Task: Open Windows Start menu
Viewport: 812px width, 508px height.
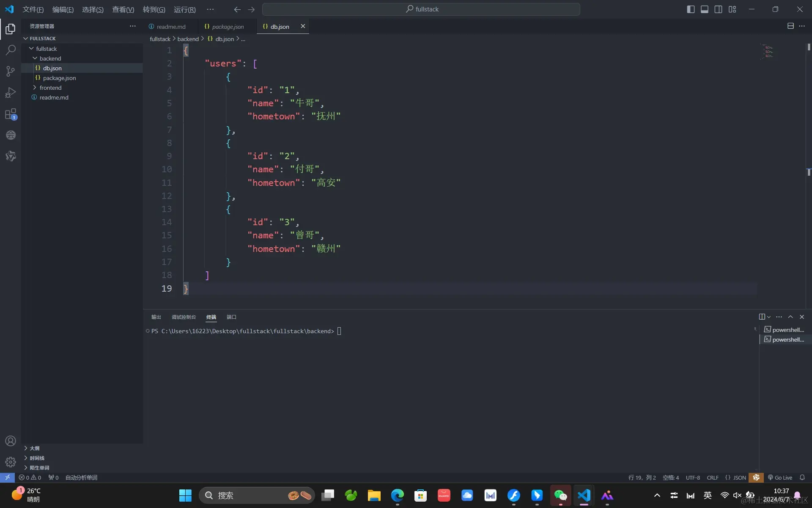Action: pos(185,495)
